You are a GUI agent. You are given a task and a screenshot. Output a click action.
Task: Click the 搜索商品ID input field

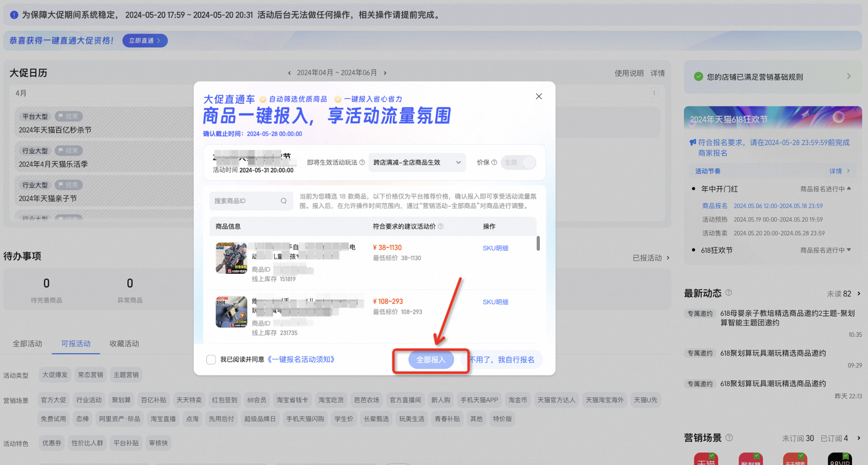pyautogui.click(x=251, y=201)
